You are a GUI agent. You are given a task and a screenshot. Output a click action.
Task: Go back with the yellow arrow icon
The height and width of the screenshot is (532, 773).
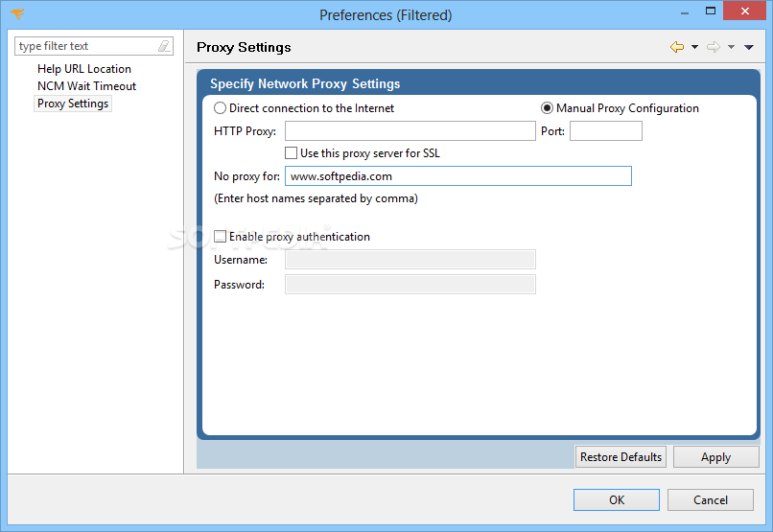coord(677,47)
